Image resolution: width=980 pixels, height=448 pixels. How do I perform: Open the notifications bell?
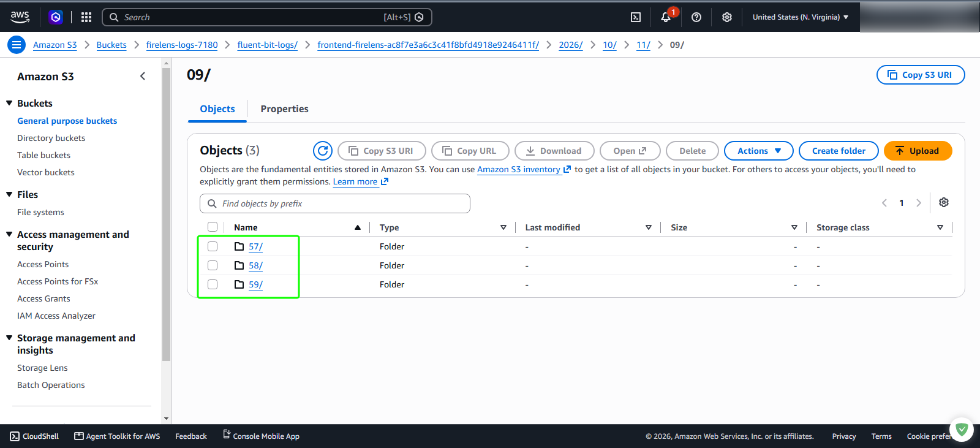click(x=666, y=17)
